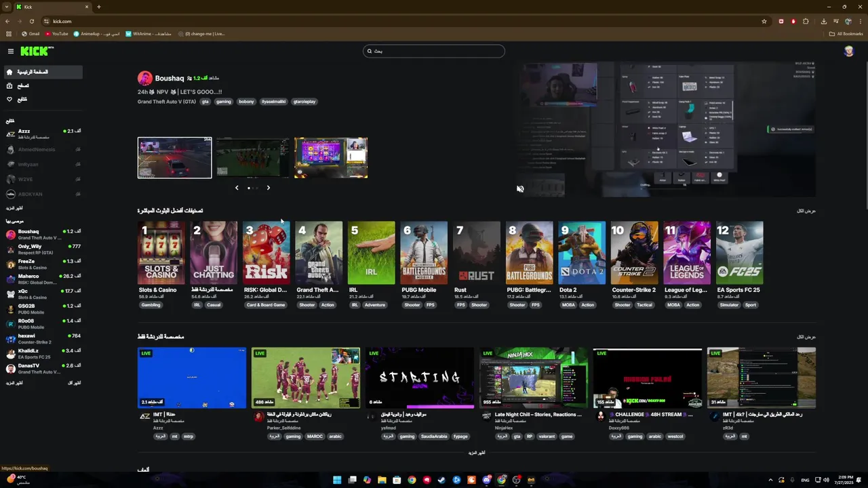Open xQc in recommended channels
Image resolution: width=868 pixels, height=488 pixels.
[x=43, y=294]
